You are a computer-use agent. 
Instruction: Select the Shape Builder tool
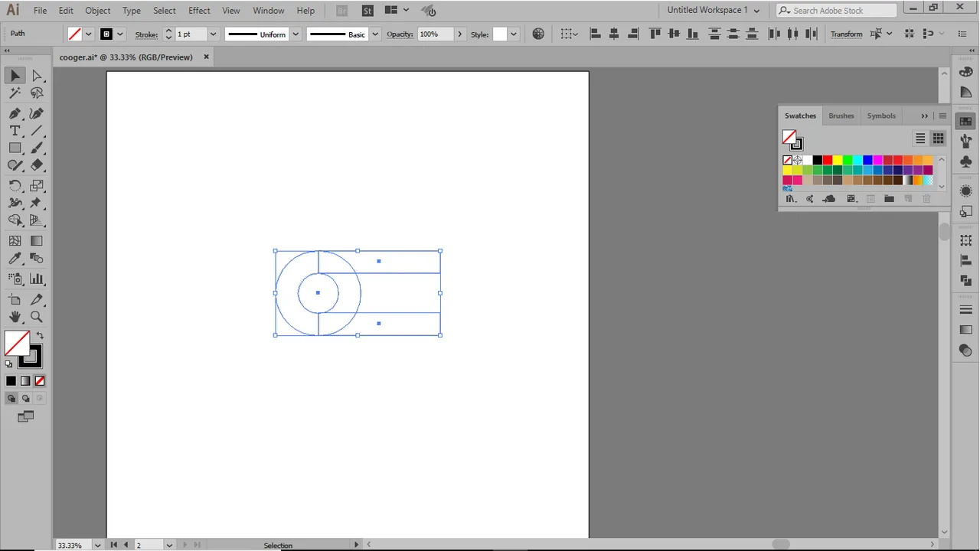15,220
